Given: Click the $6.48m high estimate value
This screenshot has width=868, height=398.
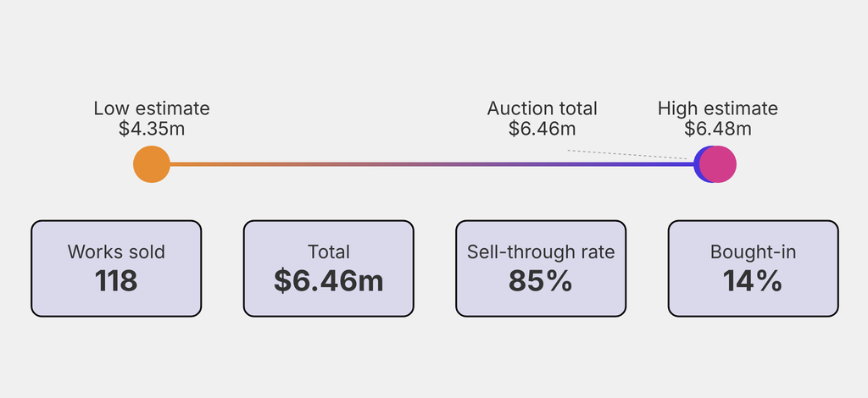Looking at the screenshot, I should click(718, 129).
